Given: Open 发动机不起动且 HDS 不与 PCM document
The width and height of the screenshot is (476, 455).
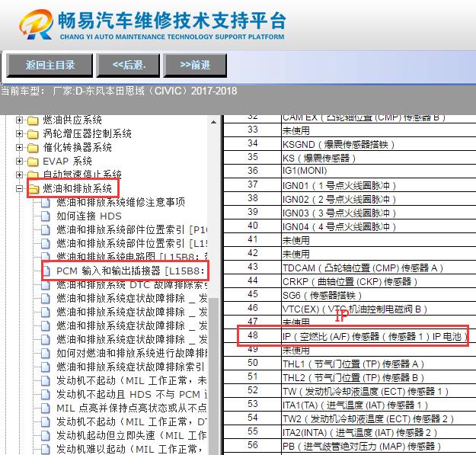Looking at the screenshot, I should pos(132,394).
